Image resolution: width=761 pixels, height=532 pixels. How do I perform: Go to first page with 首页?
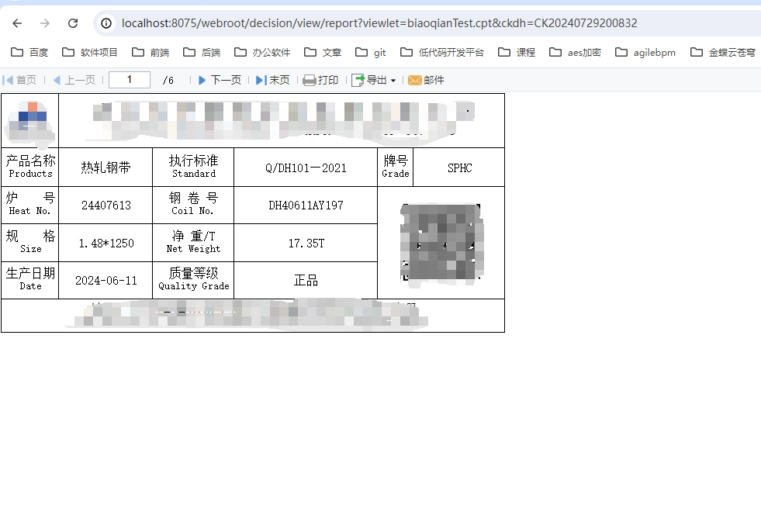(19, 80)
